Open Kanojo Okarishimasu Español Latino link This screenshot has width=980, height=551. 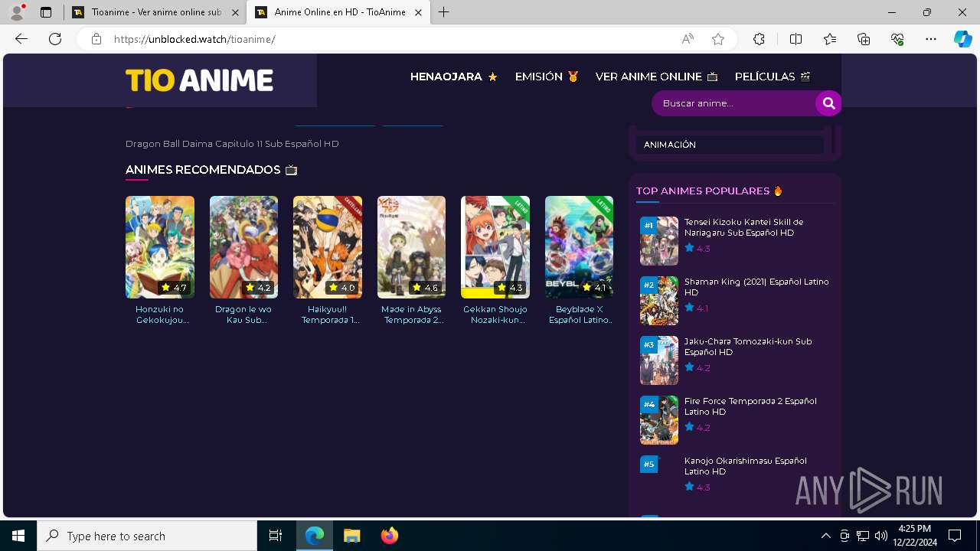coord(745,466)
